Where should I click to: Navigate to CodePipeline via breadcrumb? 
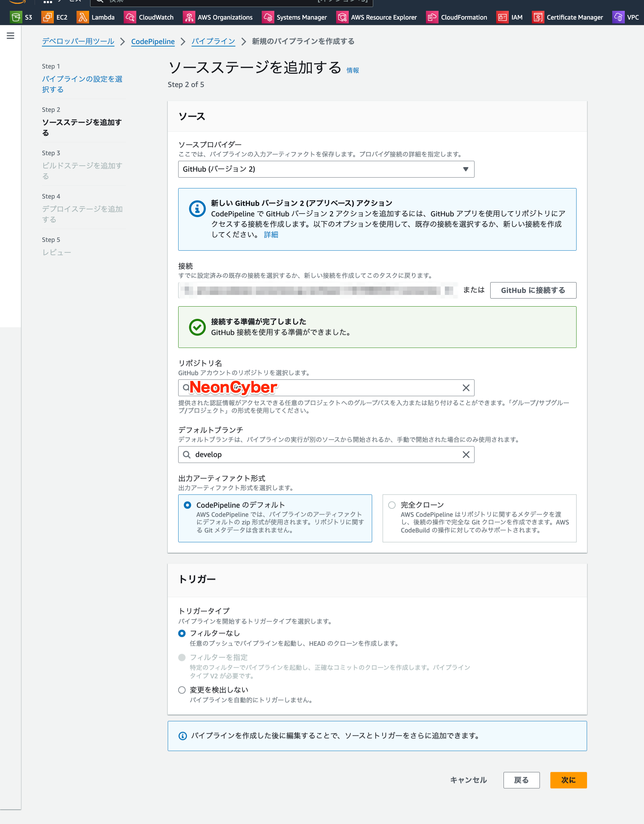pyautogui.click(x=153, y=42)
